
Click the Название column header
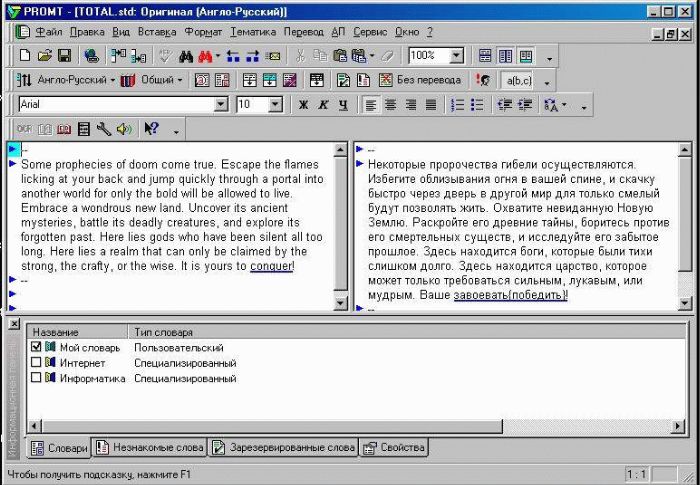(78, 332)
